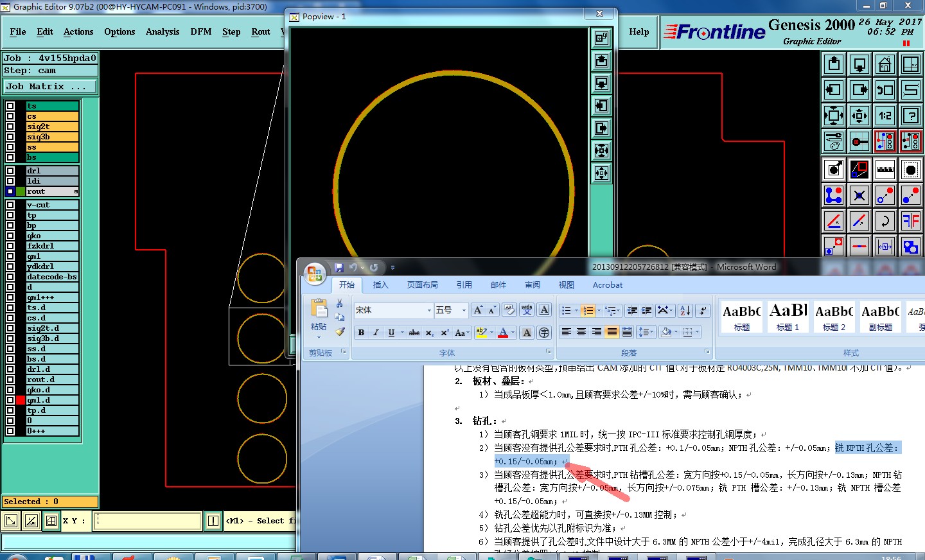Screen dimensions: 925x560
Task: Open the Genesis Analysis menu
Action: (163, 31)
